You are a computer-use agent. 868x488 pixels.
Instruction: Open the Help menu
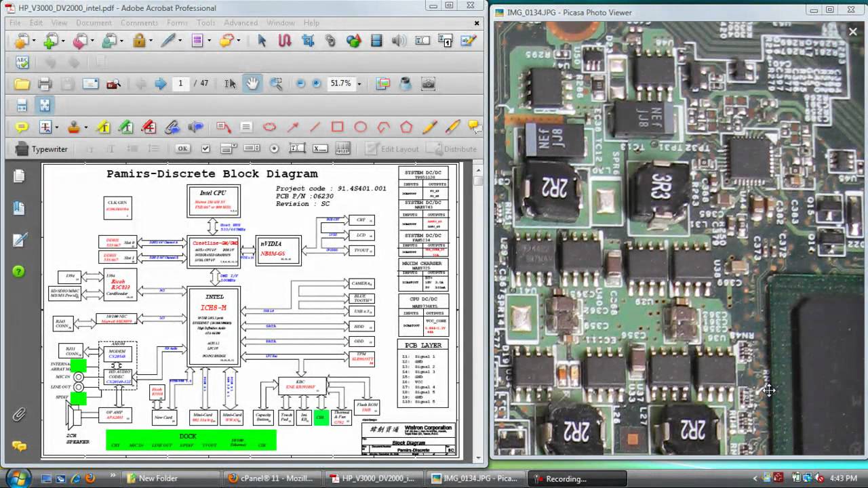click(x=311, y=23)
